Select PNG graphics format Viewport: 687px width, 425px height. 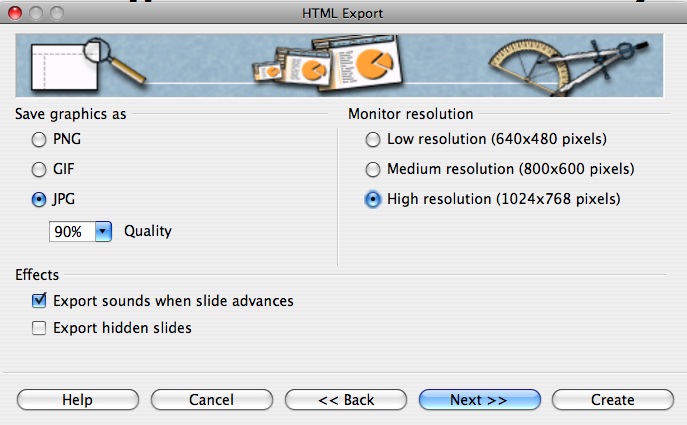pos(39,139)
